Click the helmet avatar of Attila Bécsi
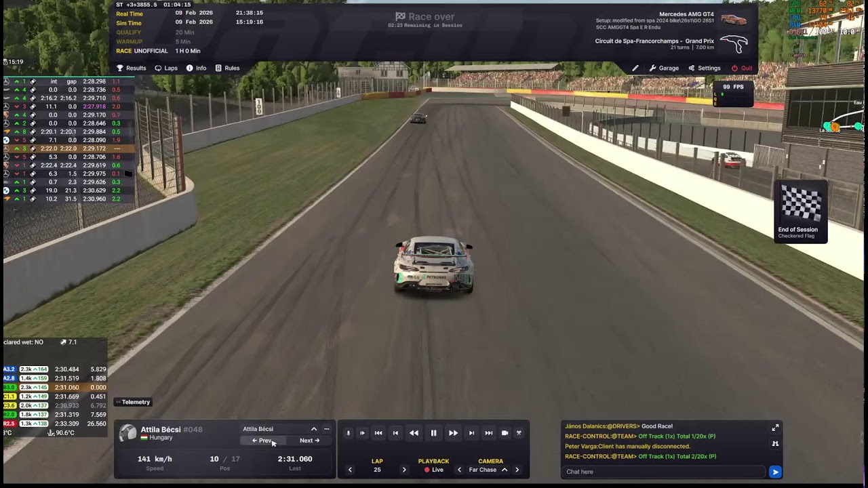 127,434
